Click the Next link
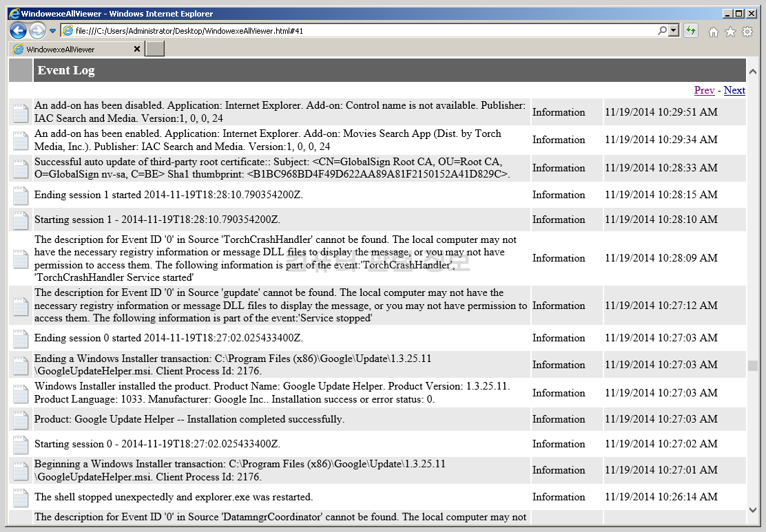 [x=734, y=90]
